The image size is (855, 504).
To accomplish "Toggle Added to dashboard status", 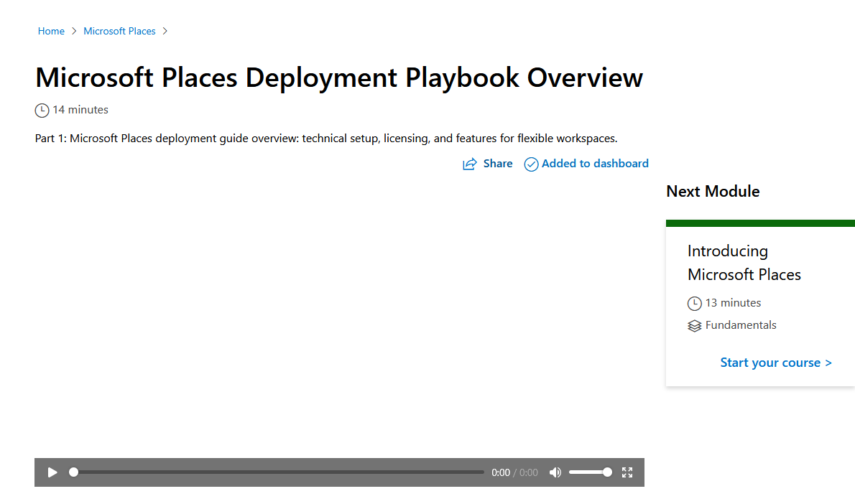I will [586, 164].
